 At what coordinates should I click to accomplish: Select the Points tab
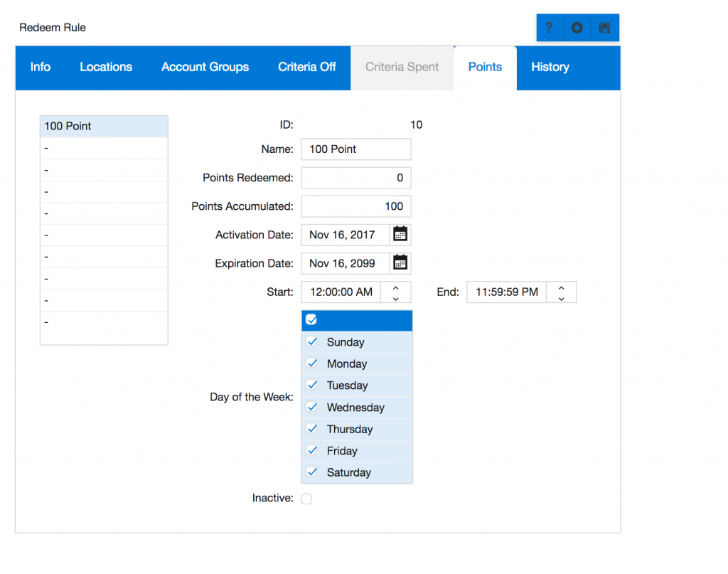point(485,68)
